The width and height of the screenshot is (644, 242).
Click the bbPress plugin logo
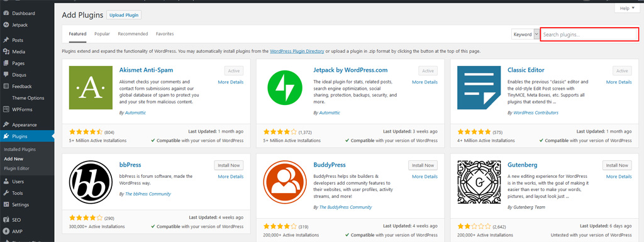pyautogui.click(x=91, y=182)
